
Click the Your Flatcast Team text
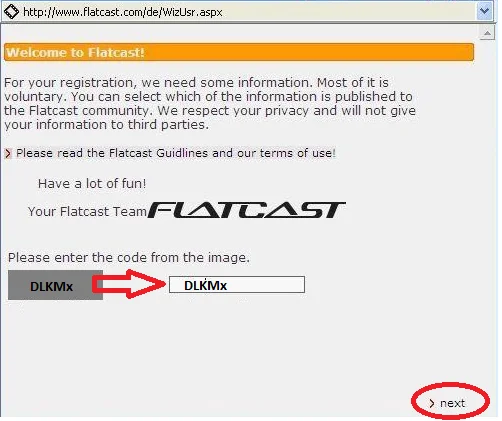click(x=87, y=211)
